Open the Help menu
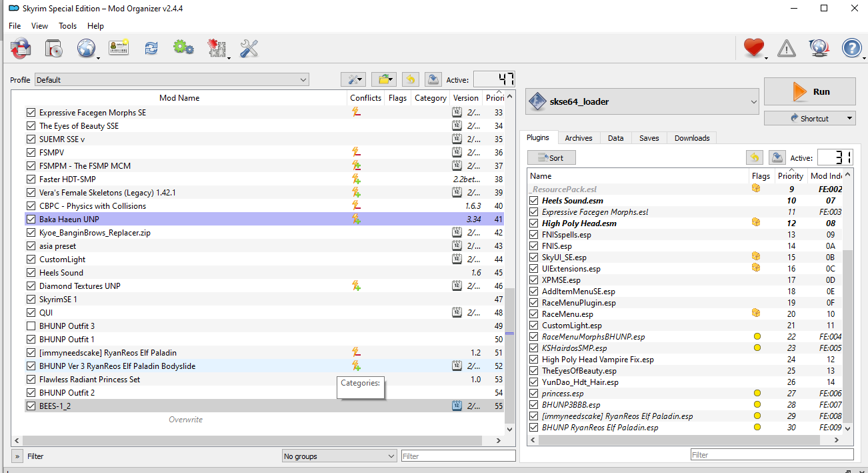This screenshot has height=473, width=868. click(x=95, y=26)
